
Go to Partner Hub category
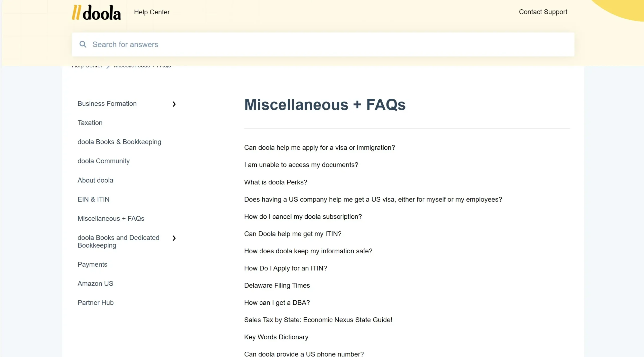(96, 302)
